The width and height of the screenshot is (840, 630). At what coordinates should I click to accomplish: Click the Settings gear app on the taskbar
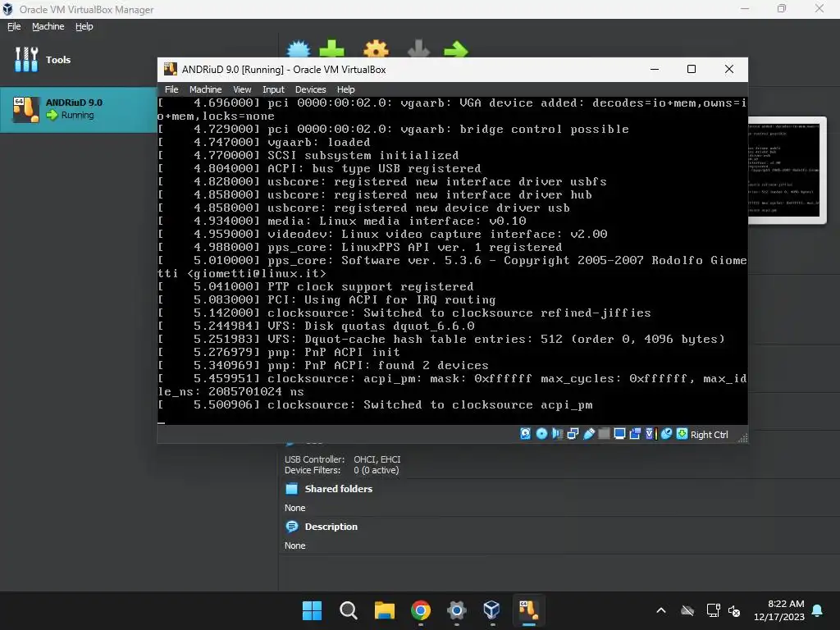click(x=456, y=610)
